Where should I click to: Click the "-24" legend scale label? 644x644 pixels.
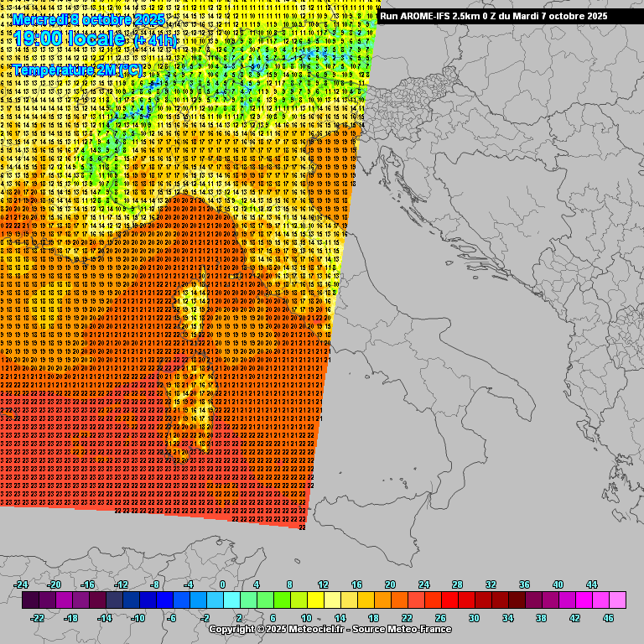point(22,584)
